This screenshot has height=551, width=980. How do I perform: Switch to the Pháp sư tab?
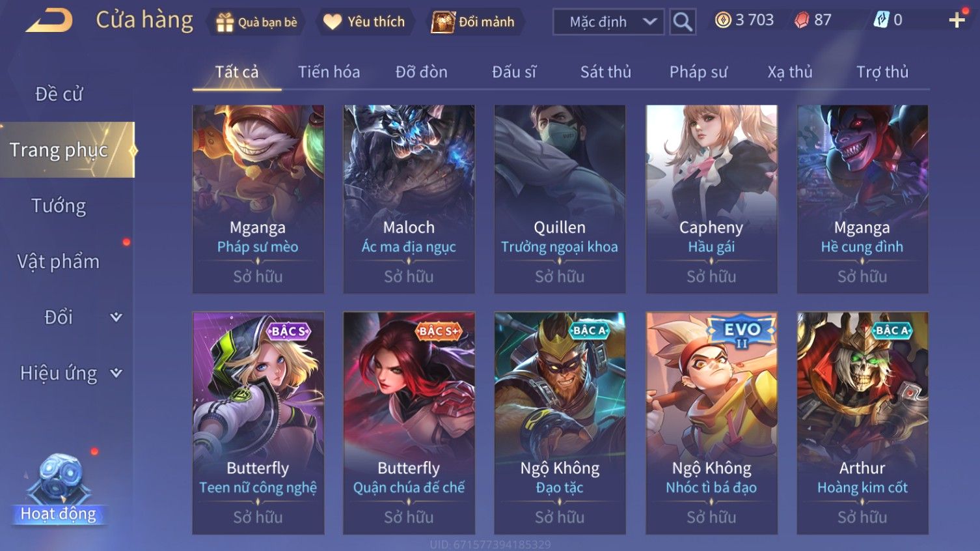[x=698, y=72]
